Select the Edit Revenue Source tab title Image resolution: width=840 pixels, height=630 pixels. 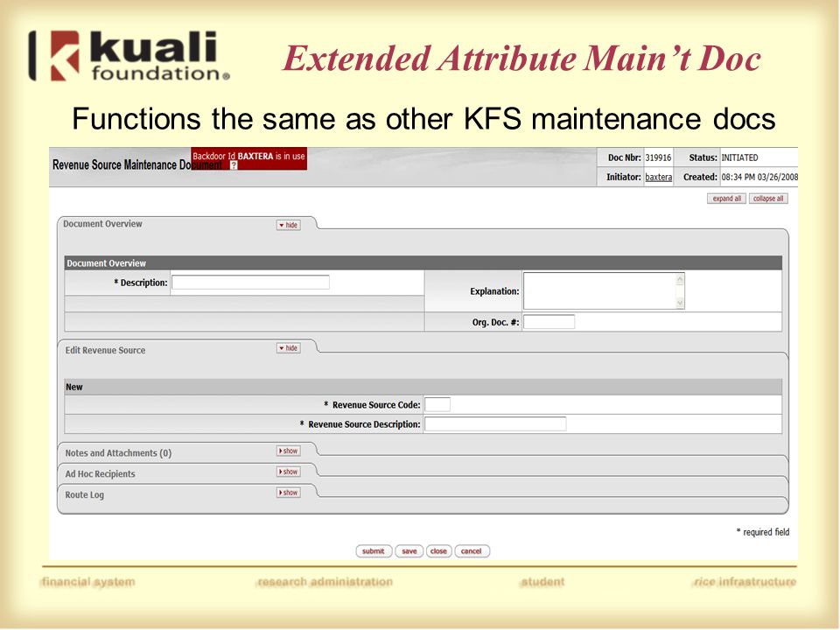[106, 350]
